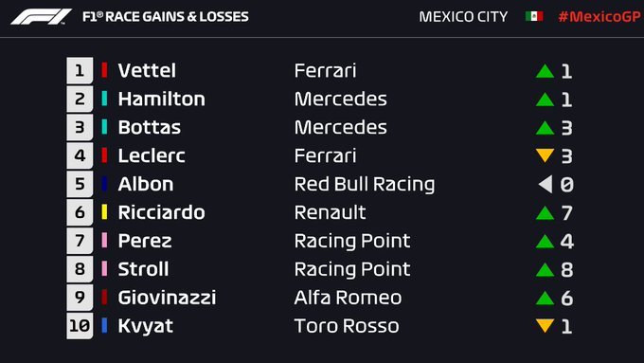Click the F1 logo
Image resolution: width=644 pixels, height=363 pixels.
(x=41, y=17)
